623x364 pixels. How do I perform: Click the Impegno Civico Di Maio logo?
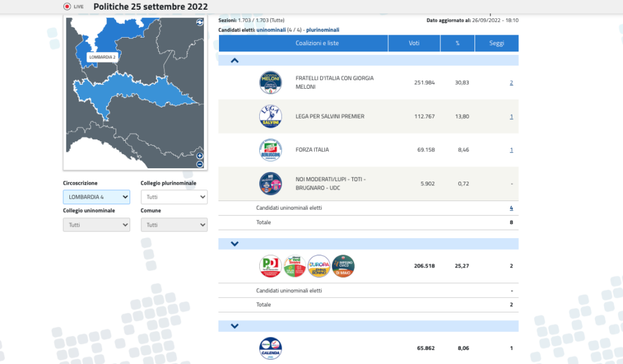point(343,266)
